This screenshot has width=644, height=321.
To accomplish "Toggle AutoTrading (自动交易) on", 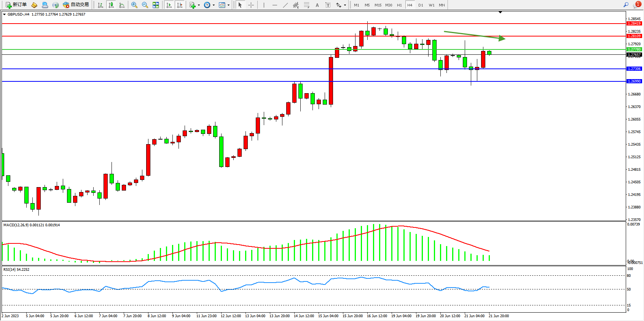I will 76,5.
